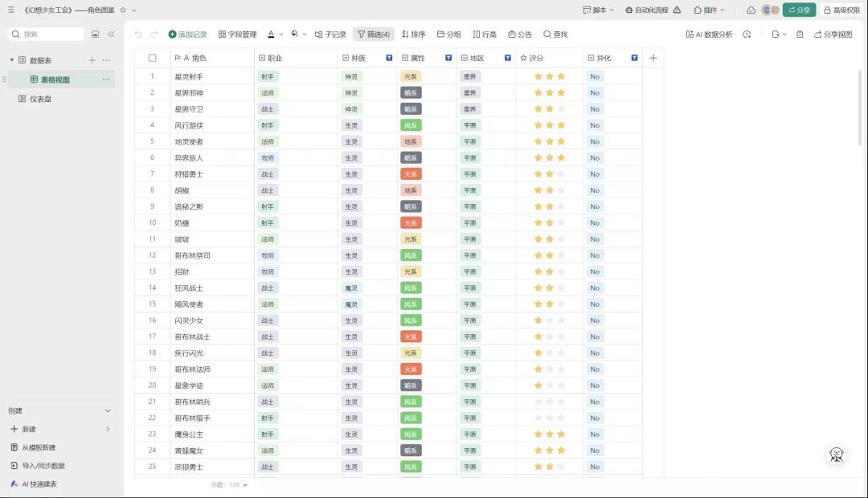Click the green 分享 button

[x=800, y=10]
